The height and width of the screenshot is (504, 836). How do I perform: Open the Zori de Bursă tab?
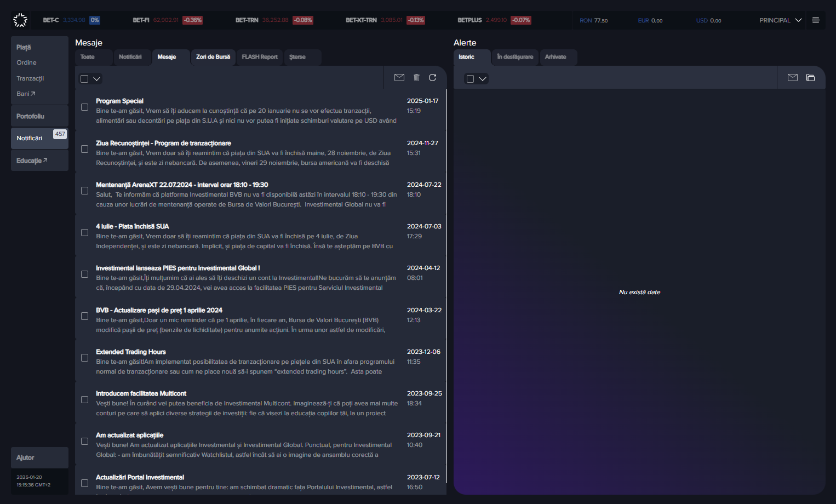tap(213, 57)
